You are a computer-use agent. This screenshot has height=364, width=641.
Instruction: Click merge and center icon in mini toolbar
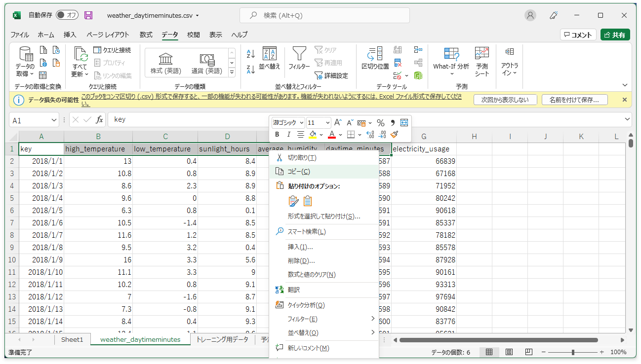404,123
